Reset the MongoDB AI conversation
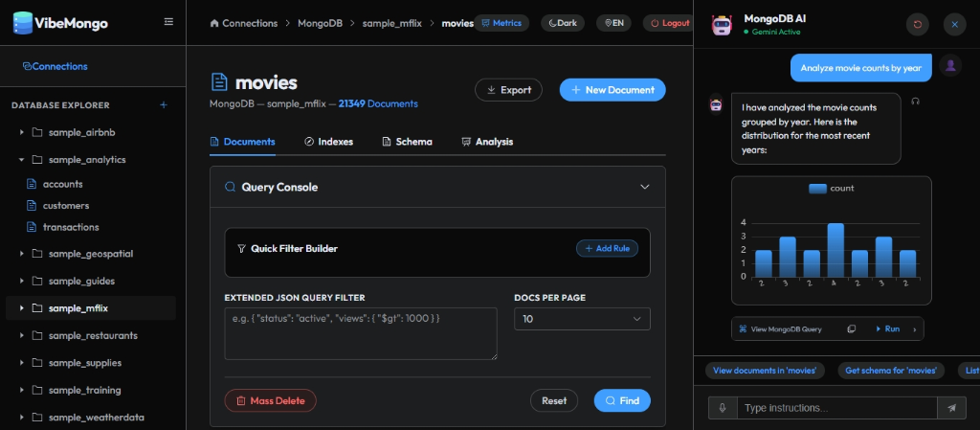The width and height of the screenshot is (980, 430). pos(918,24)
